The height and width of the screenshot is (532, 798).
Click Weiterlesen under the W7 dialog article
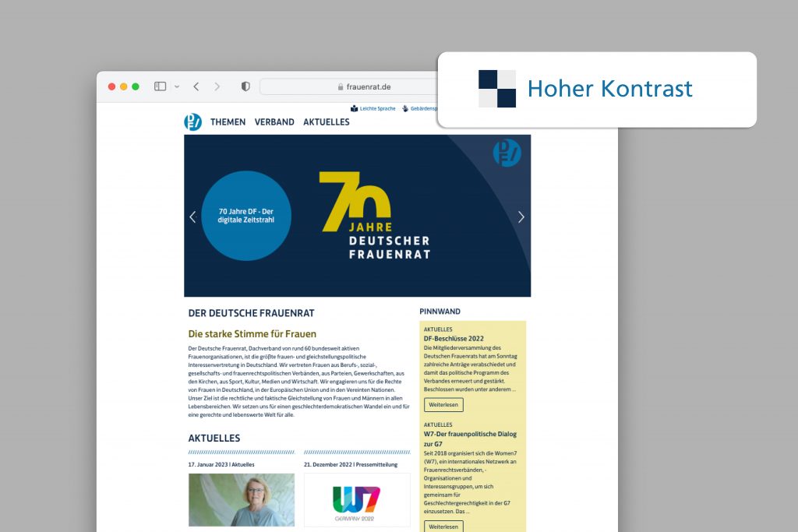[x=443, y=527]
